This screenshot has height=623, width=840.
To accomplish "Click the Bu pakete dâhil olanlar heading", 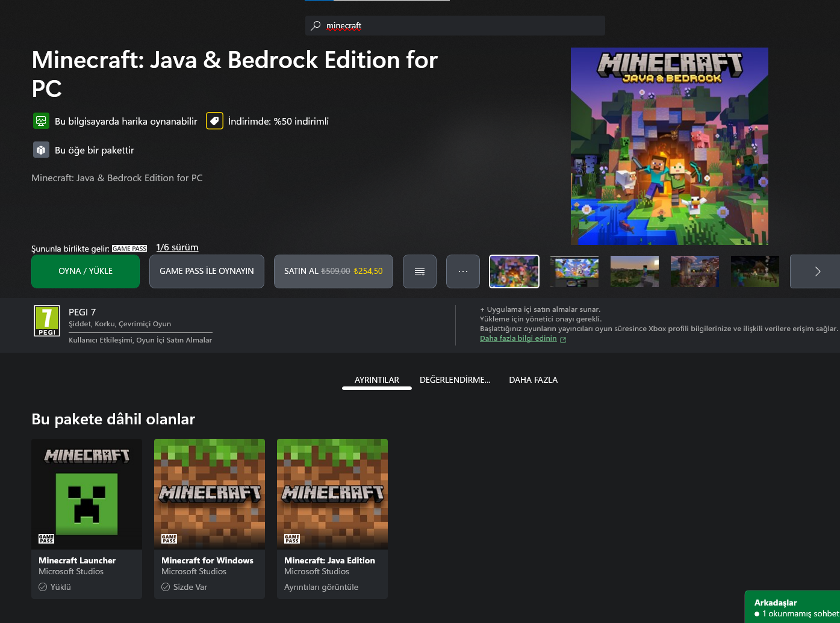I will pos(113,420).
